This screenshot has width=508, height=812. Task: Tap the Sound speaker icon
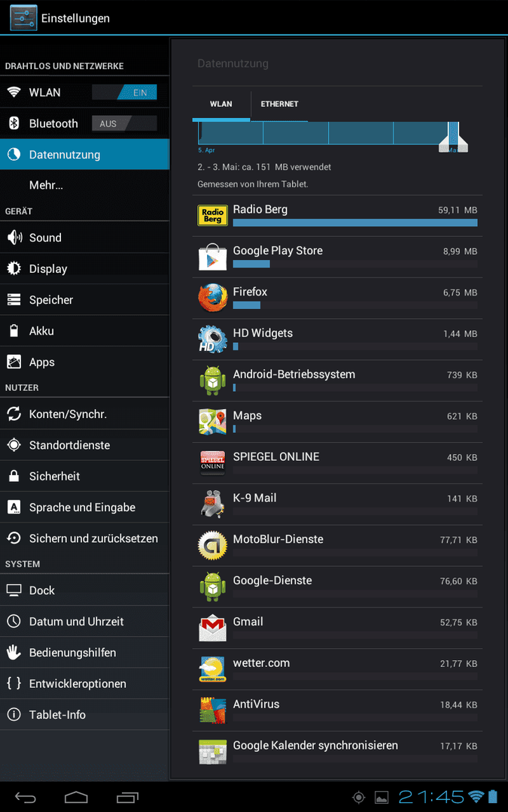(x=14, y=238)
